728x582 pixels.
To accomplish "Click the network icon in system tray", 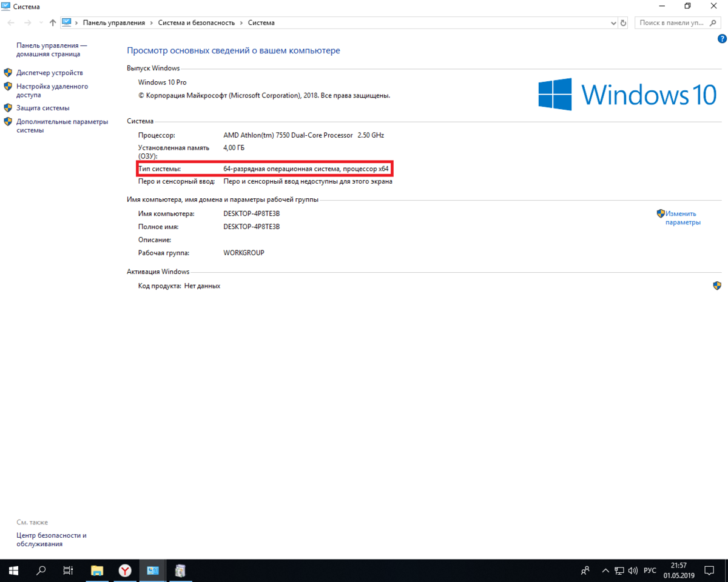I will coord(619,570).
